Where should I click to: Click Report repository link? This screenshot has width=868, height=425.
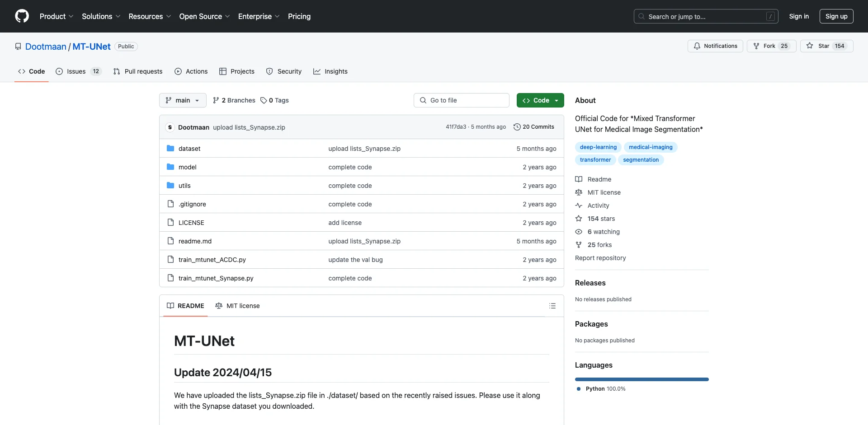pyautogui.click(x=600, y=258)
